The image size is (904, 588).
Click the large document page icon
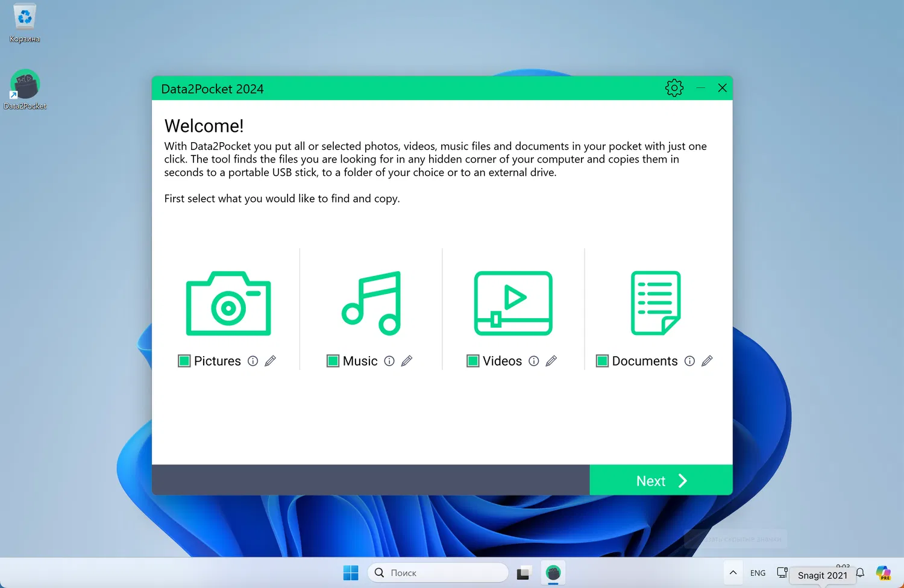(x=656, y=303)
